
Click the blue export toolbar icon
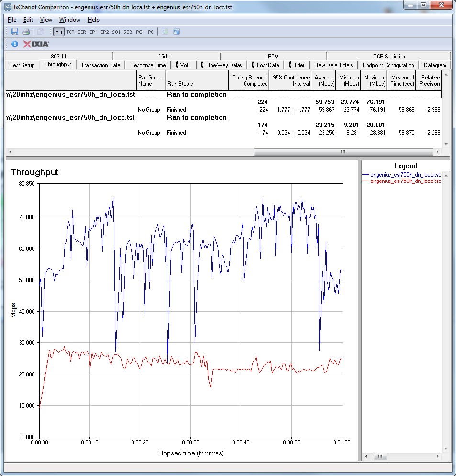[x=177, y=32]
